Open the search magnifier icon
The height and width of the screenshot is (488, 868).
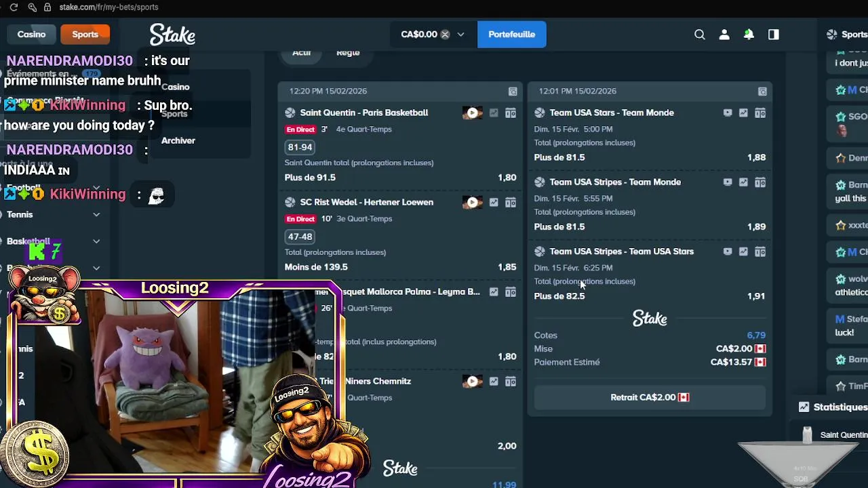click(700, 35)
